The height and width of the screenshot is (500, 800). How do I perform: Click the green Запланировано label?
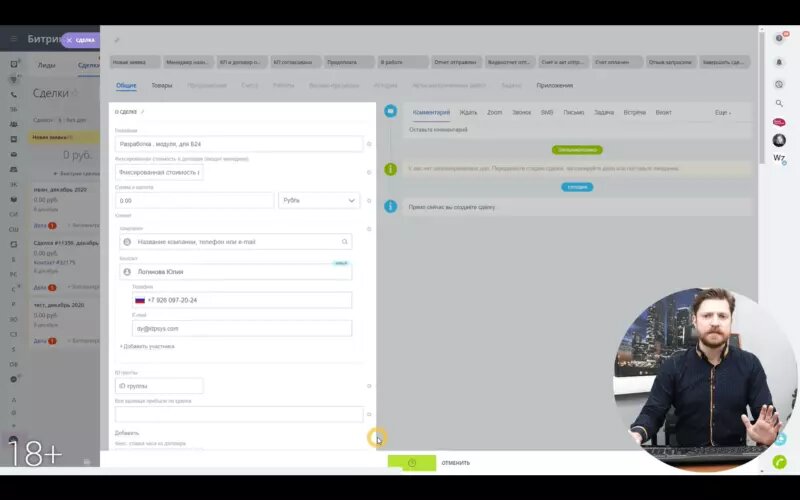click(577, 150)
